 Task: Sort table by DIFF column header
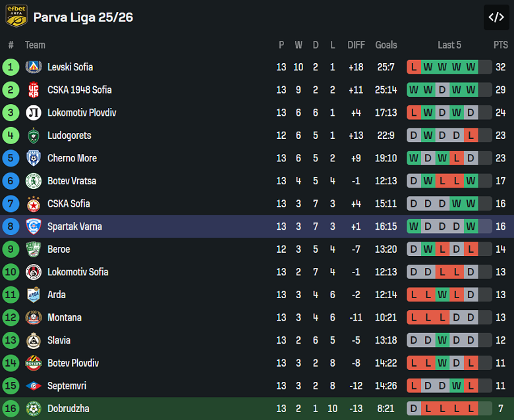356,45
